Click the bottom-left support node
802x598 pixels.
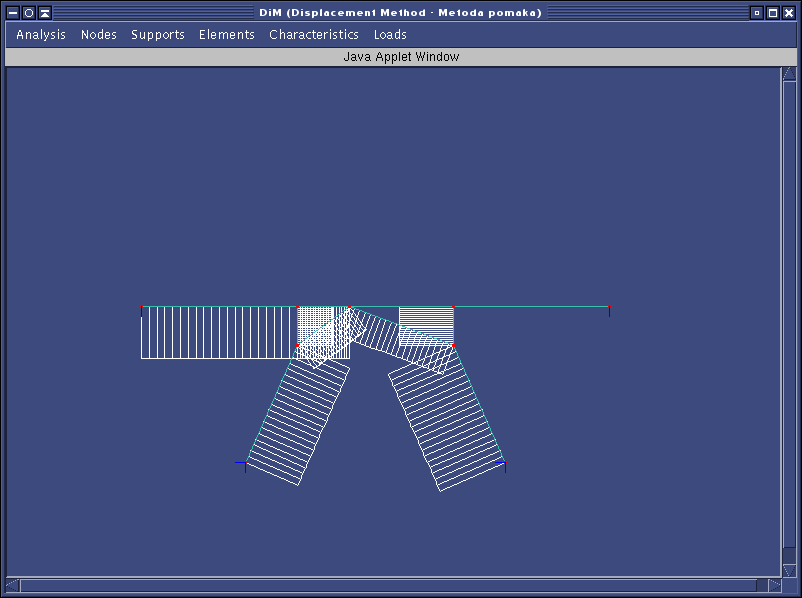point(246,463)
